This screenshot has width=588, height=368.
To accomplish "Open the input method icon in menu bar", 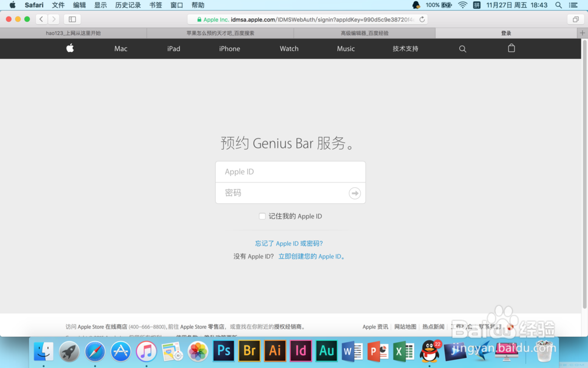I will click(477, 5).
